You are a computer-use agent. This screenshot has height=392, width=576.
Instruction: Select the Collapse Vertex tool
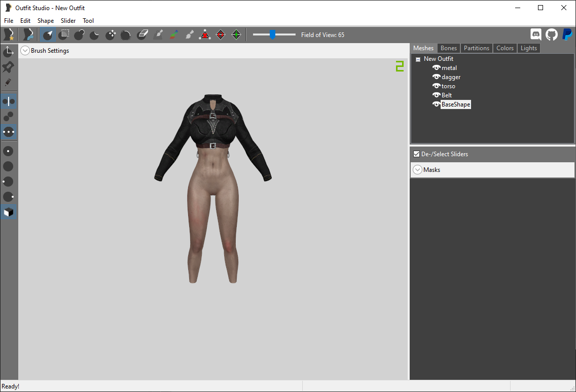coord(205,34)
